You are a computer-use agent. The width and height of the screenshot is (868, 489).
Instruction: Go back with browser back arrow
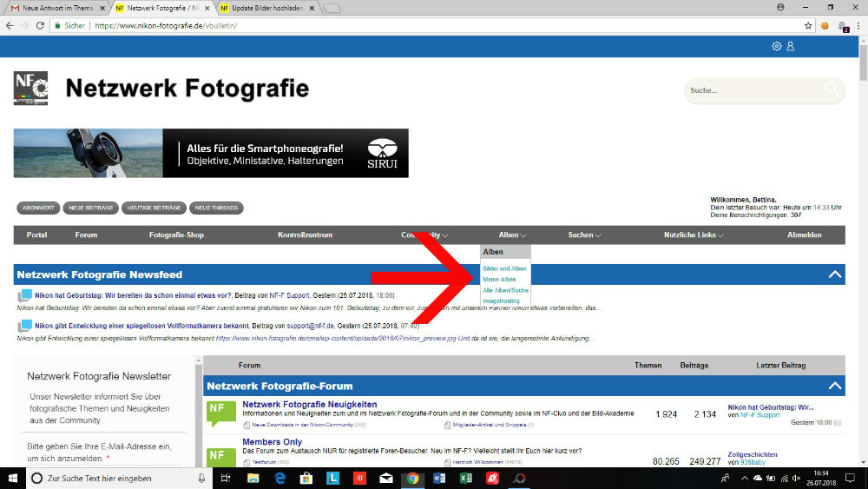10,25
